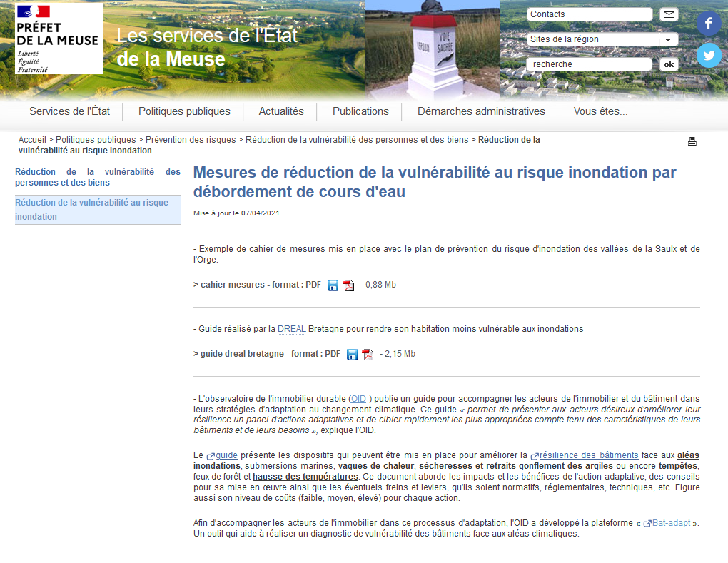
Task: Click the vagues de chaleur link
Action: (376, 466)
